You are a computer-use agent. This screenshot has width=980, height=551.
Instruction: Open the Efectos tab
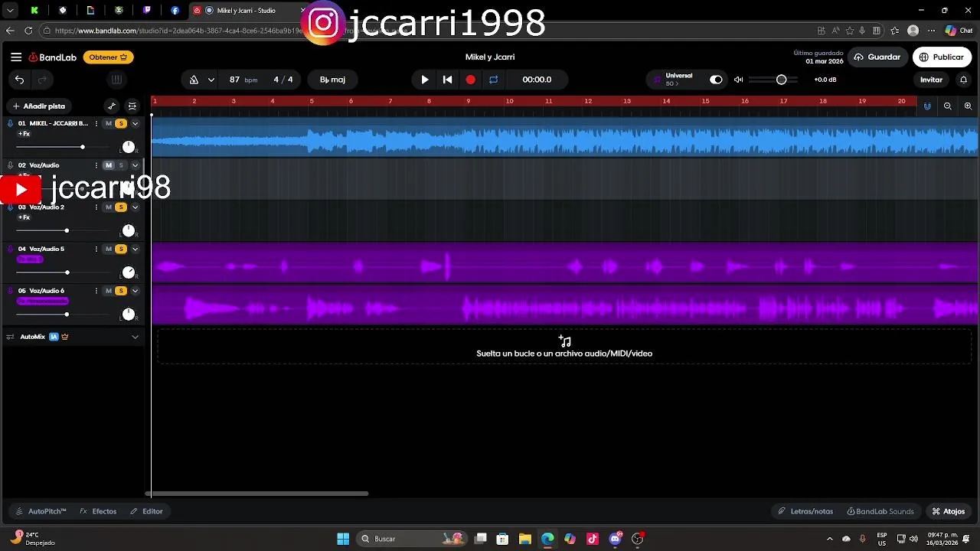pyautogui.click(x=99, y=511)
